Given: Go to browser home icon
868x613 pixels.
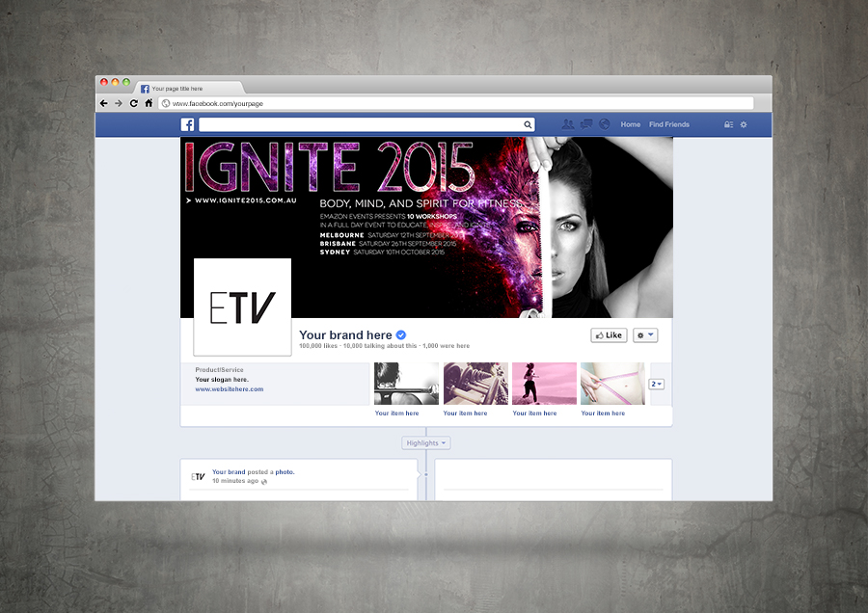Looking at the screenshot, I should (149, 103).
